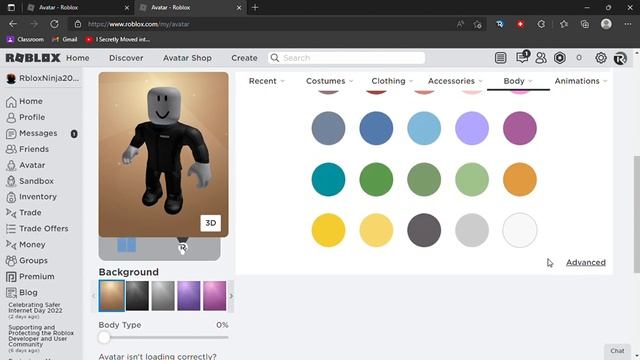Click the browser refresh button
The height and width of the screenshot is (360, 640).
[54, 24]
